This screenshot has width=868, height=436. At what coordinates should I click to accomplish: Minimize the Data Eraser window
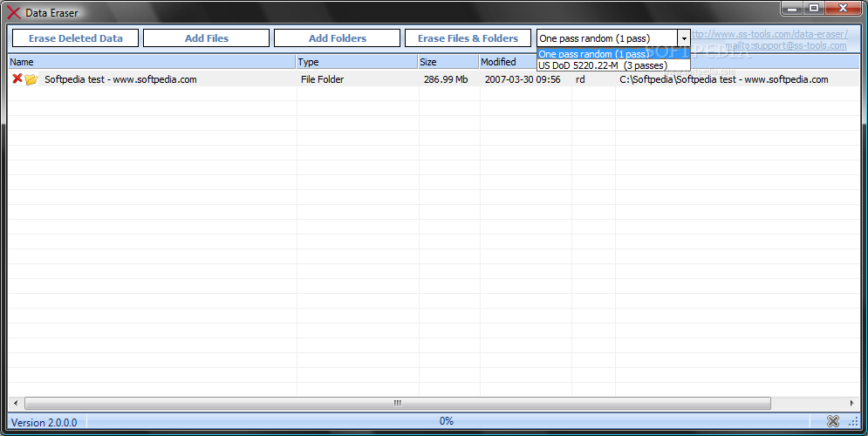(x=793, y=9)
